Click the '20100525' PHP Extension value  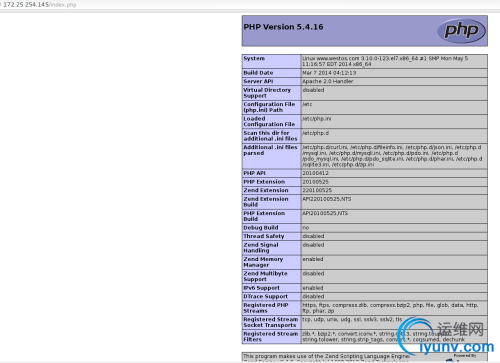pyautogui.click(x=315, y=182)
